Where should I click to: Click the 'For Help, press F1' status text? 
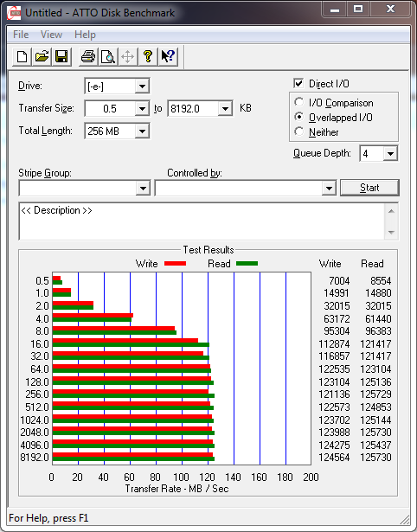(x=48, y=518)
